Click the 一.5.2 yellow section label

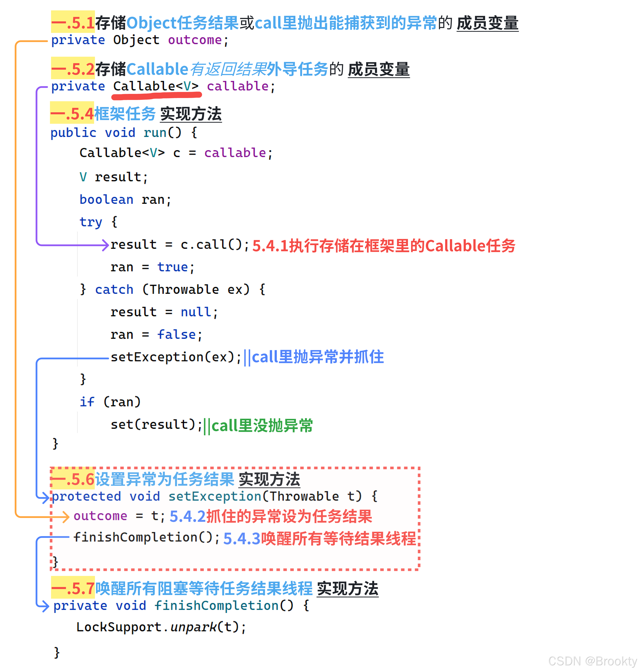point(73,69)
